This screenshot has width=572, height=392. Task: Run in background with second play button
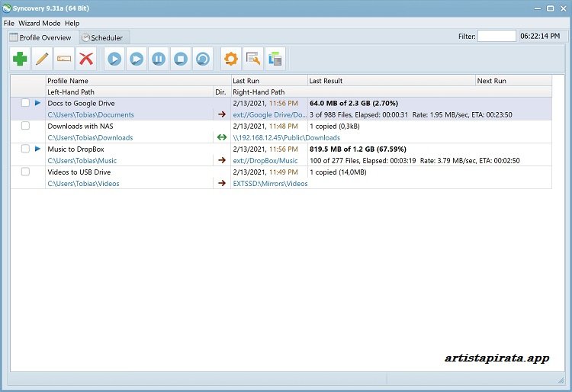coord(137,59)
